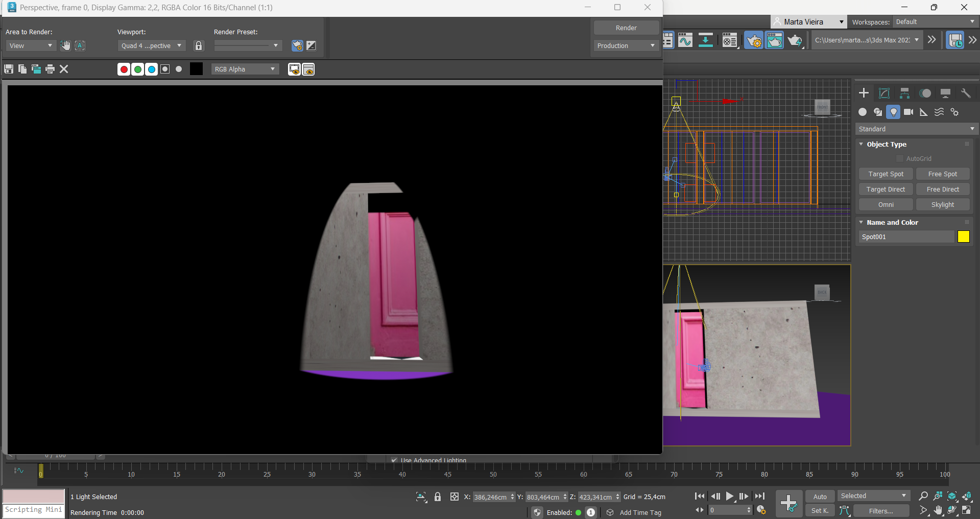
Task: Open Render Setup teapot icon in render window
Action: pos(297,46)
